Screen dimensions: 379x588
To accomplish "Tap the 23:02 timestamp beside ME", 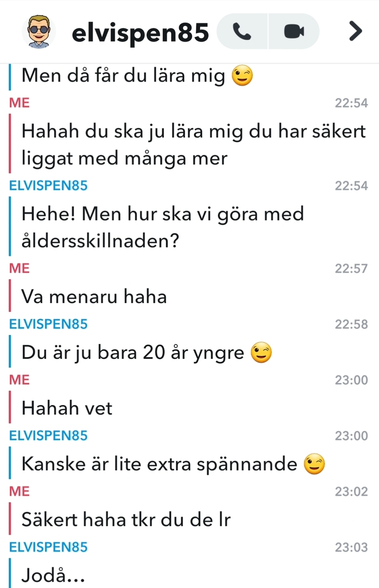I will point(351,491).
